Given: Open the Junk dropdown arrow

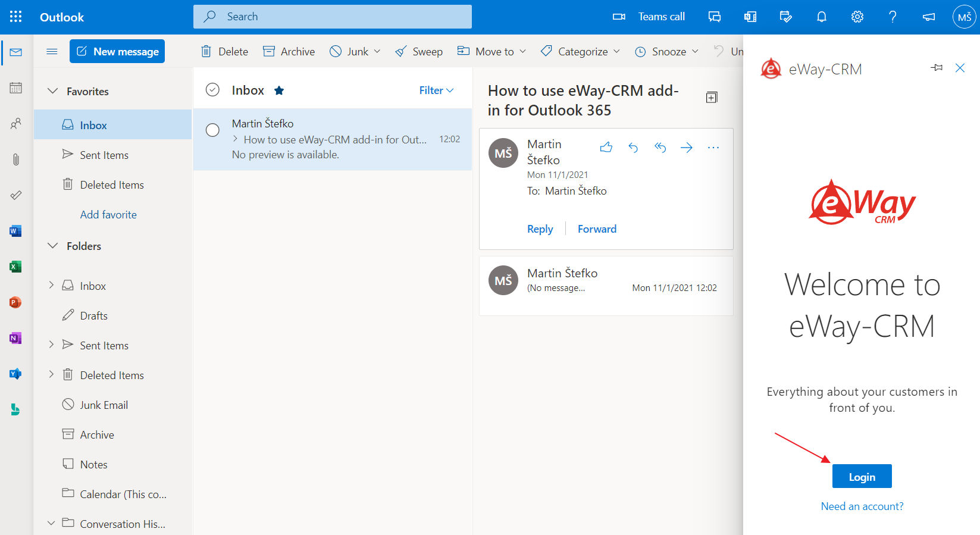Looking at the screenshot, I should click(x=377, y=51).
